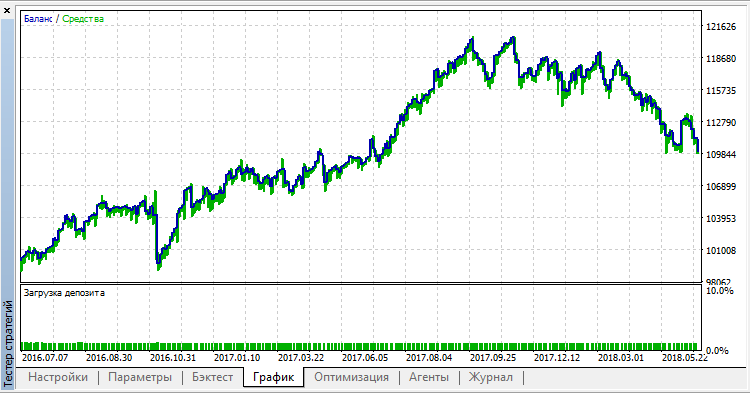Click the 115735 axis value

pos(721,91)
